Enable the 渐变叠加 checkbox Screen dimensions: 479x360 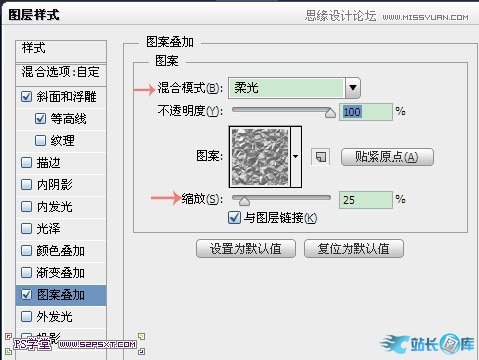point(26,272)
